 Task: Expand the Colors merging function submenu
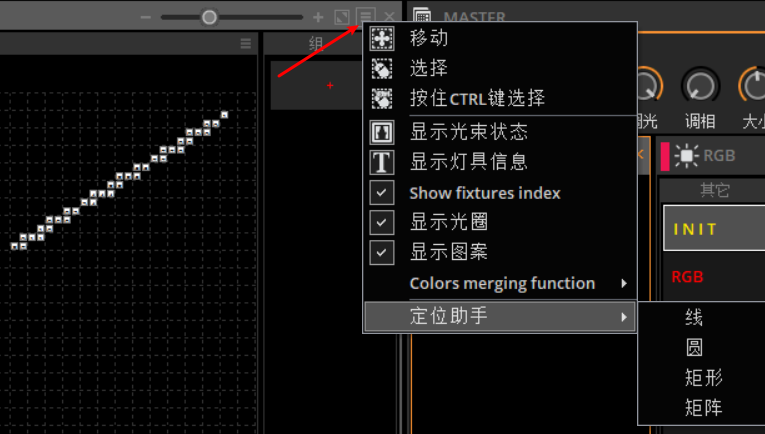tap(624, 284)
